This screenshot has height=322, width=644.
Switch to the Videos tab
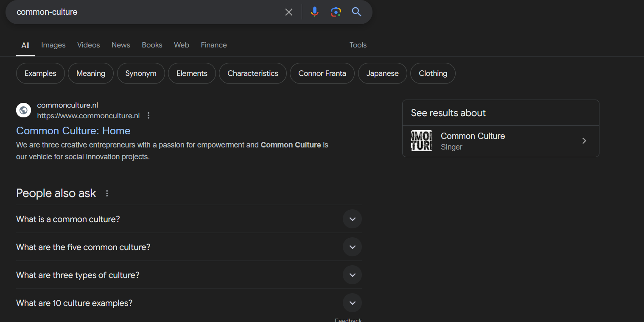pyautogui.click(x=89, y=45)
